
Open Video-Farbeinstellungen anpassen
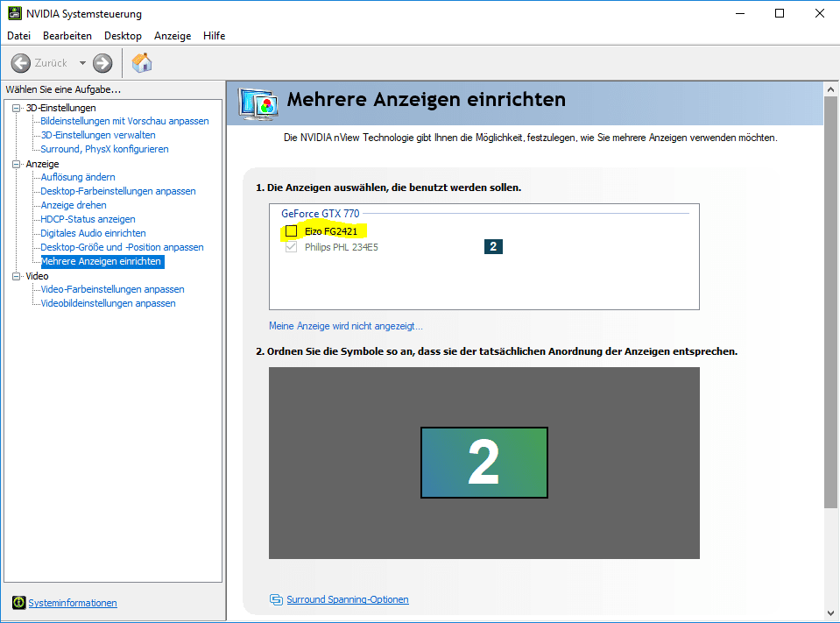112,289
